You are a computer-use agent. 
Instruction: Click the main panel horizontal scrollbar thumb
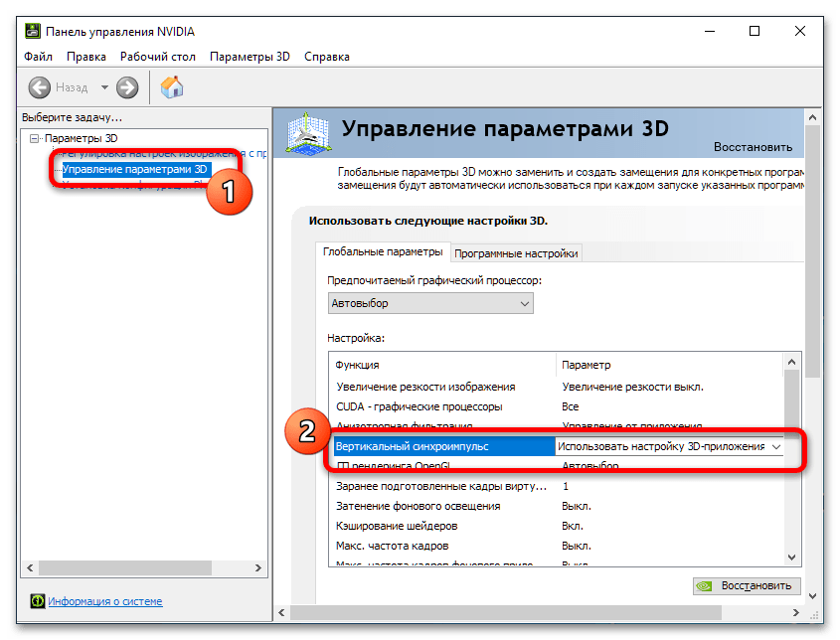[506, 612]
